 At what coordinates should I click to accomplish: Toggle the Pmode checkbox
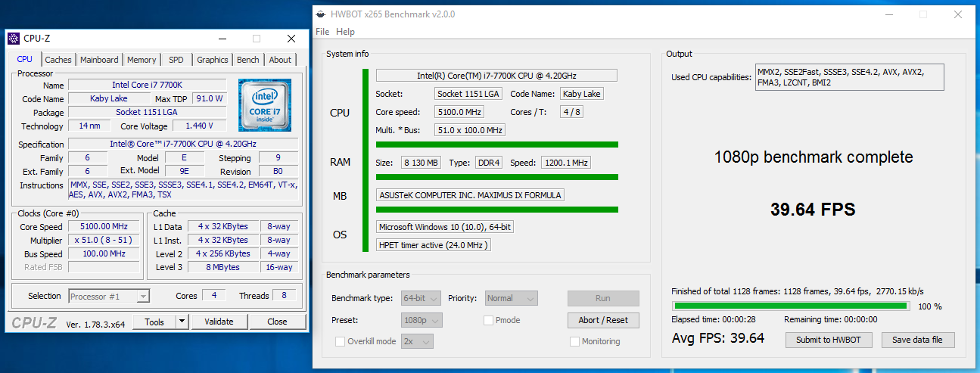coord(489,320)
